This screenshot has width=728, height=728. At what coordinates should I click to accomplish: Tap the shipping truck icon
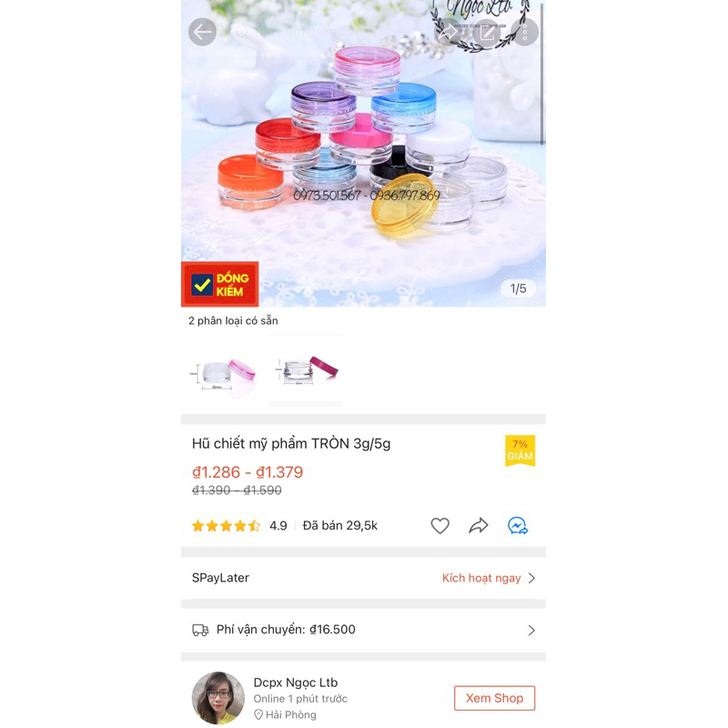[200, 630]
